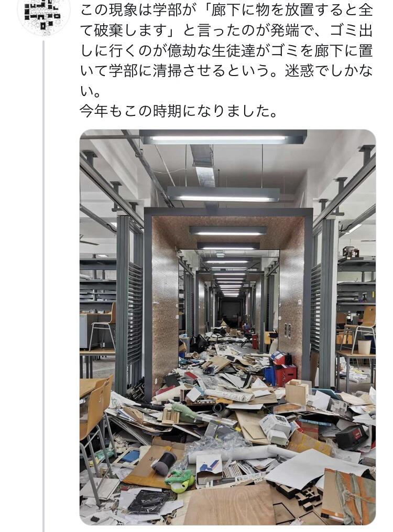Click the plywood board at photo bottom
The width and height of the screenshot is (393, 532).
pos(230,505)
